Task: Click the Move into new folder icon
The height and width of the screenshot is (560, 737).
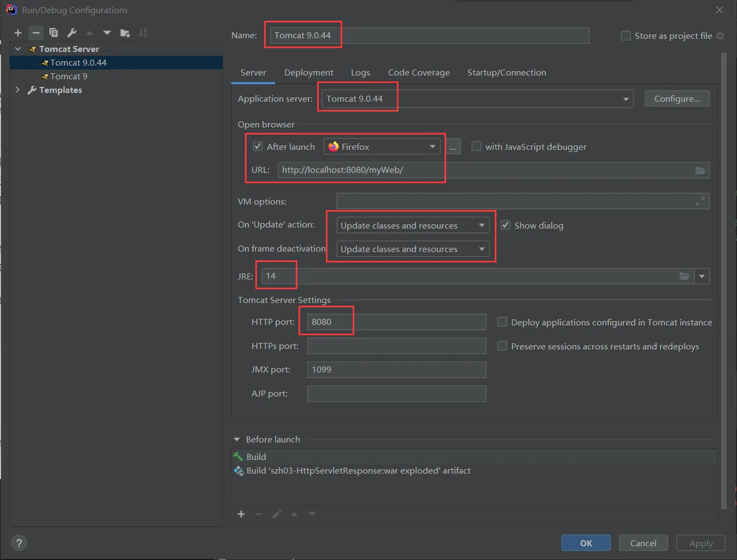Action: [125, 33]
